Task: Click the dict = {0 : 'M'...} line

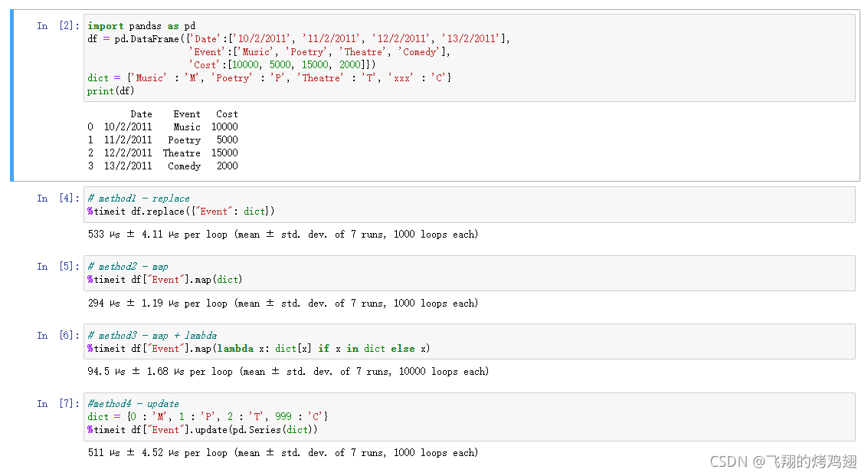Action: pyautogui.click(x=208, y=417)
